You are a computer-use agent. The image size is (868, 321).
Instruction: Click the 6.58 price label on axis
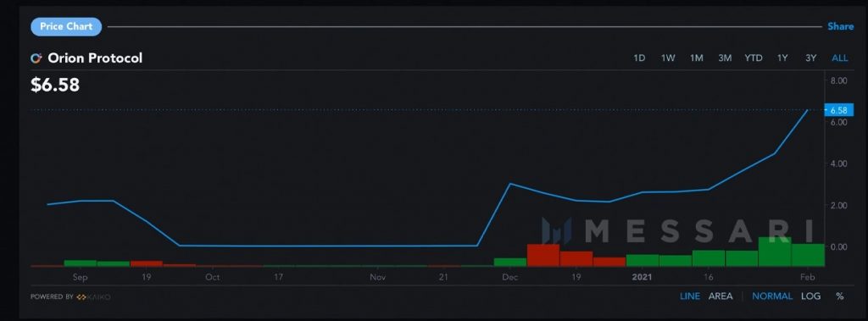click(x=838, y=110)
